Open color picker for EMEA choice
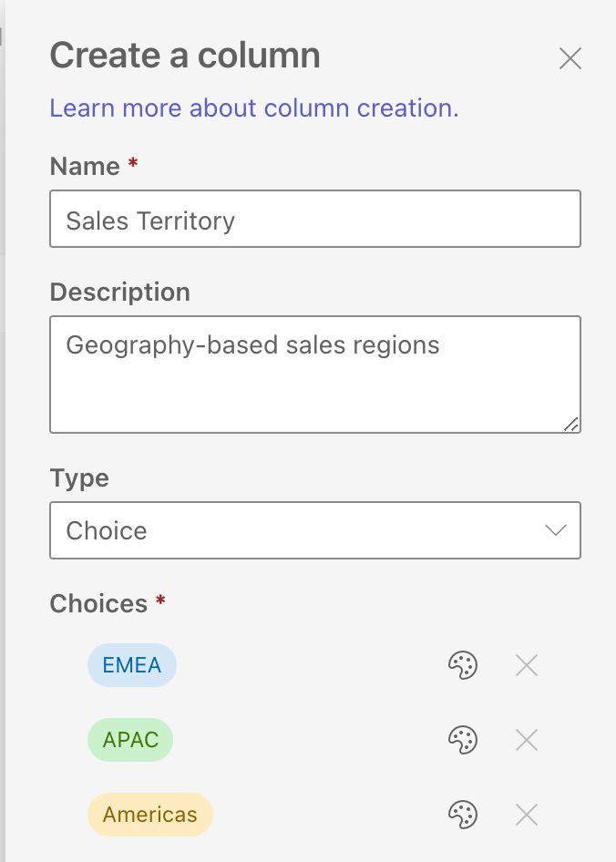This screenshot has height=862, width=616. (x=463, y=666)
